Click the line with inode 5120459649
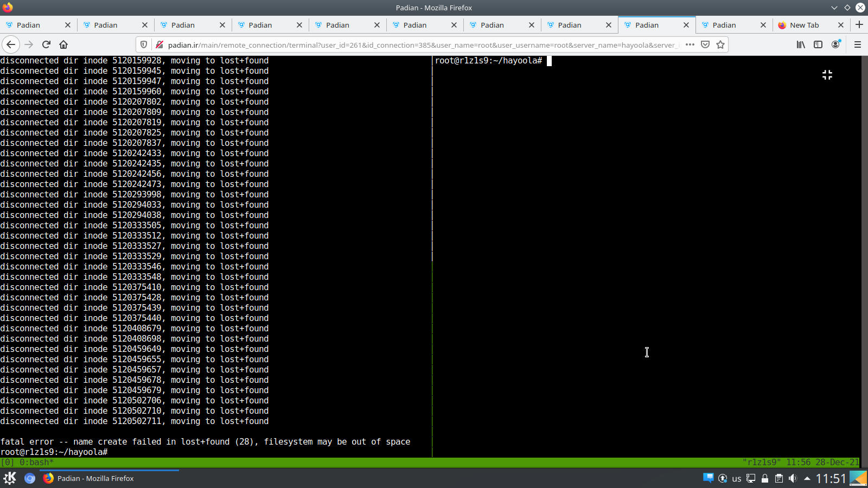 pyautogui.click(x=135, y=349)
